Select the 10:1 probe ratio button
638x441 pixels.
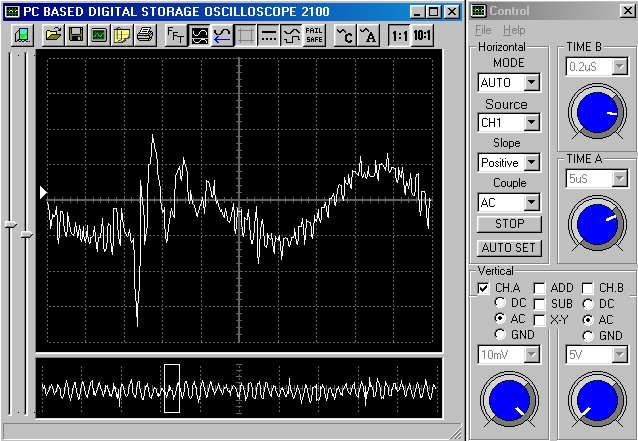[x=423, y=35]
